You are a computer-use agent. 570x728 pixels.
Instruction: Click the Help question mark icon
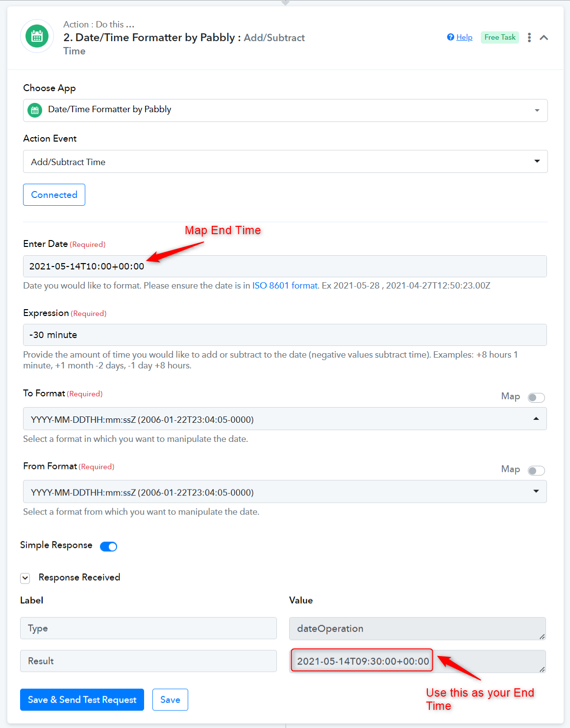pos(450,37)
